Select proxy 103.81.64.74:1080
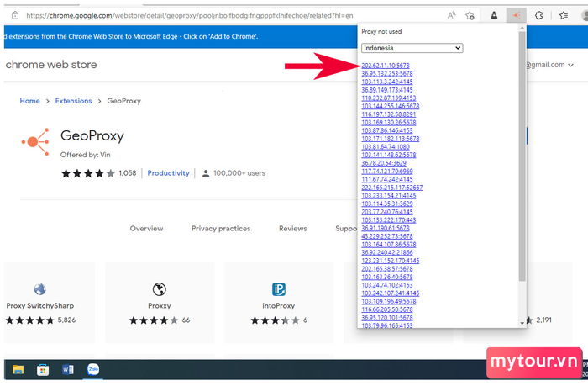The image size is (588, 386). 386,147
